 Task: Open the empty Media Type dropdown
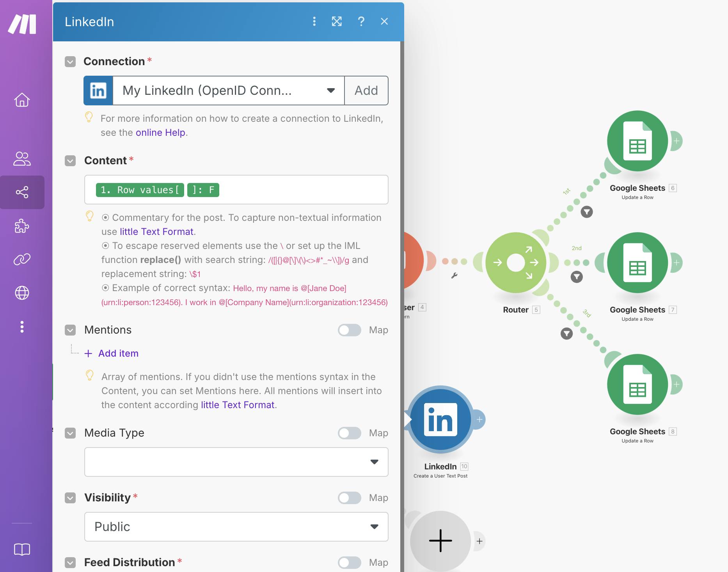(236, 462)
